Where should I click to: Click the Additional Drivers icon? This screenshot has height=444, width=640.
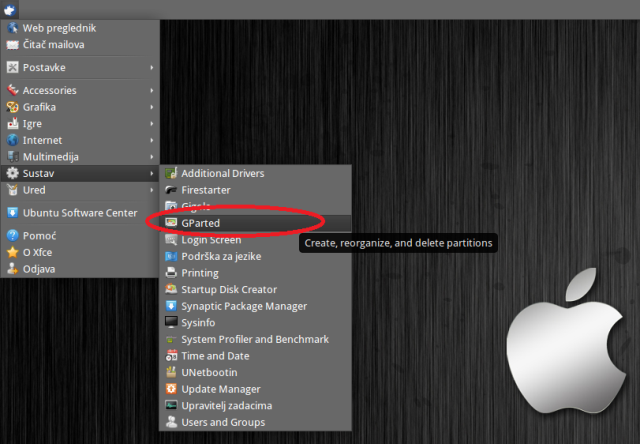pos(171,173)
